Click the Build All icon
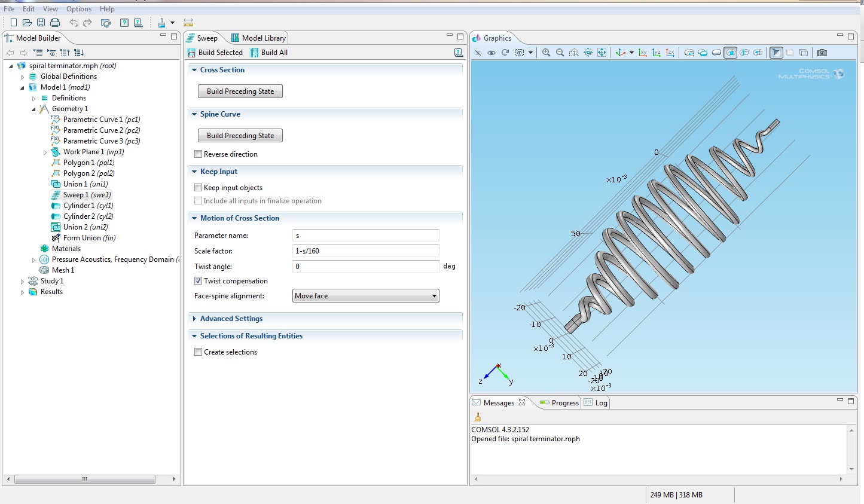 [268, 53]
